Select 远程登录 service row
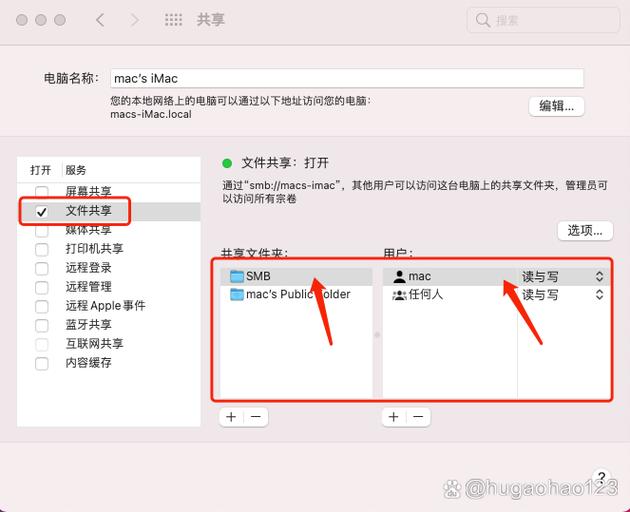 tap(109, 268)
